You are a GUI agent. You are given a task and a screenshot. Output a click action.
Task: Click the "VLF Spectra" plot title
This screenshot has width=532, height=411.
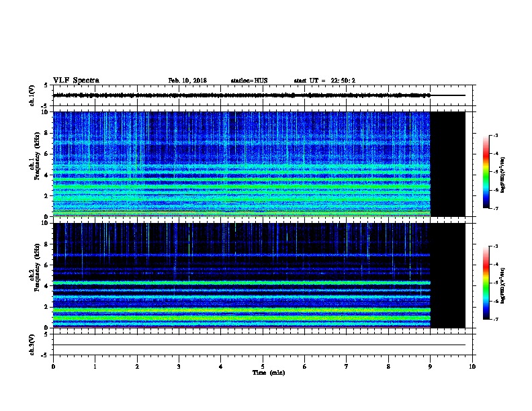click(x=77, y=81)
